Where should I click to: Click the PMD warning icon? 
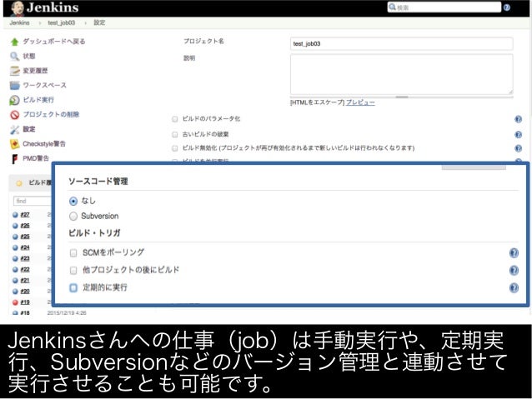pos(14,158)
